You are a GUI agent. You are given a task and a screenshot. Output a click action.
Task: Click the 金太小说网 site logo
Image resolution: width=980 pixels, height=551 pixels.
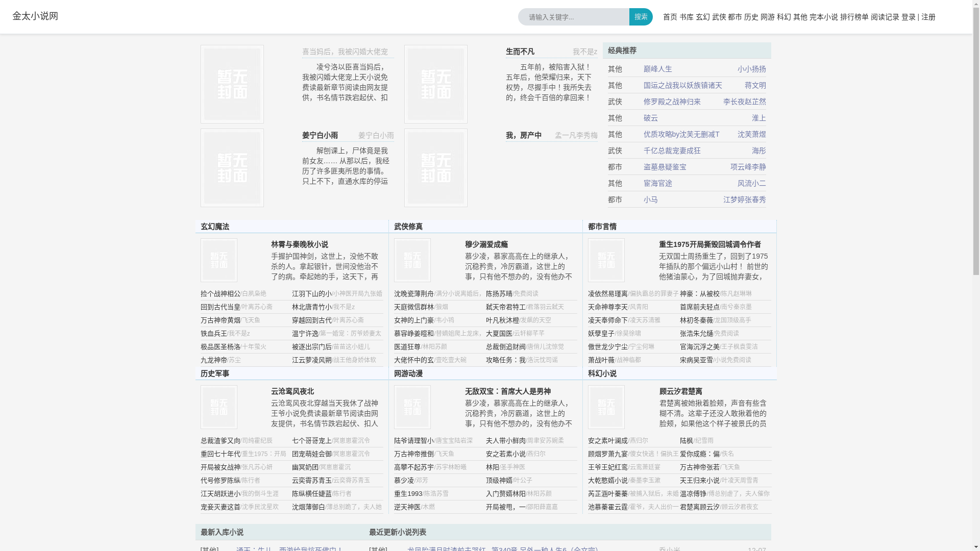35,16
